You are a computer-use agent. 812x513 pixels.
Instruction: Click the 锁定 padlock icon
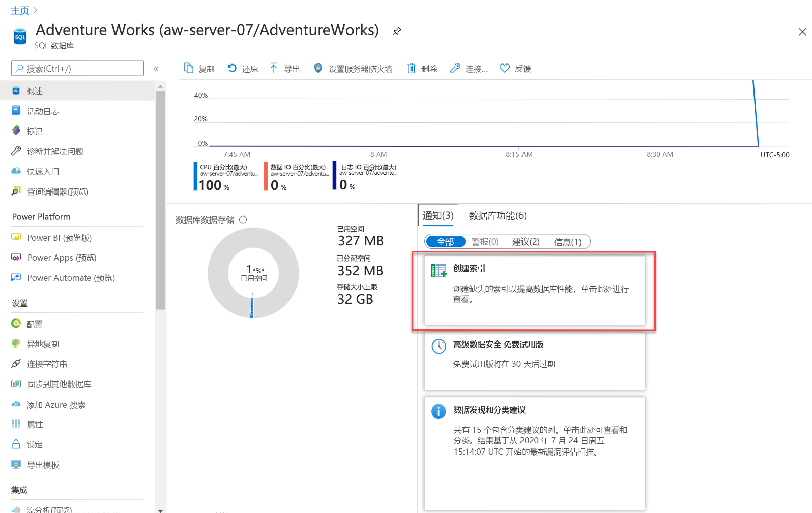[16, 444]
